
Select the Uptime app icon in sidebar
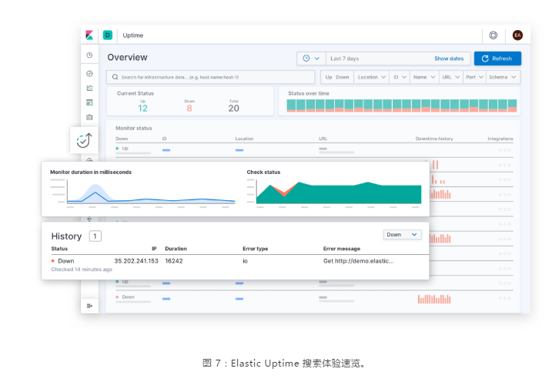[x=84, y=140]
